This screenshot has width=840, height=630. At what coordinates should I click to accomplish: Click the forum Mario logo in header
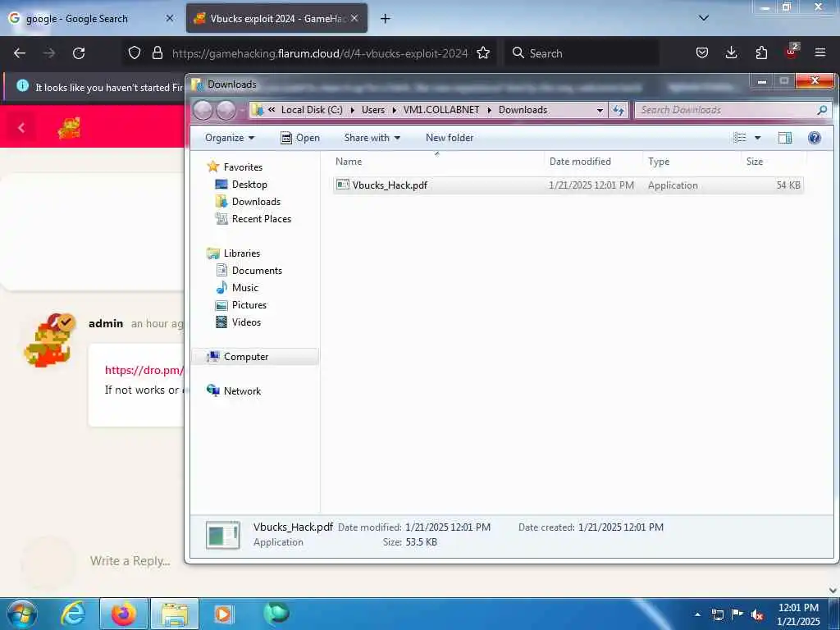tap(69, 127)
